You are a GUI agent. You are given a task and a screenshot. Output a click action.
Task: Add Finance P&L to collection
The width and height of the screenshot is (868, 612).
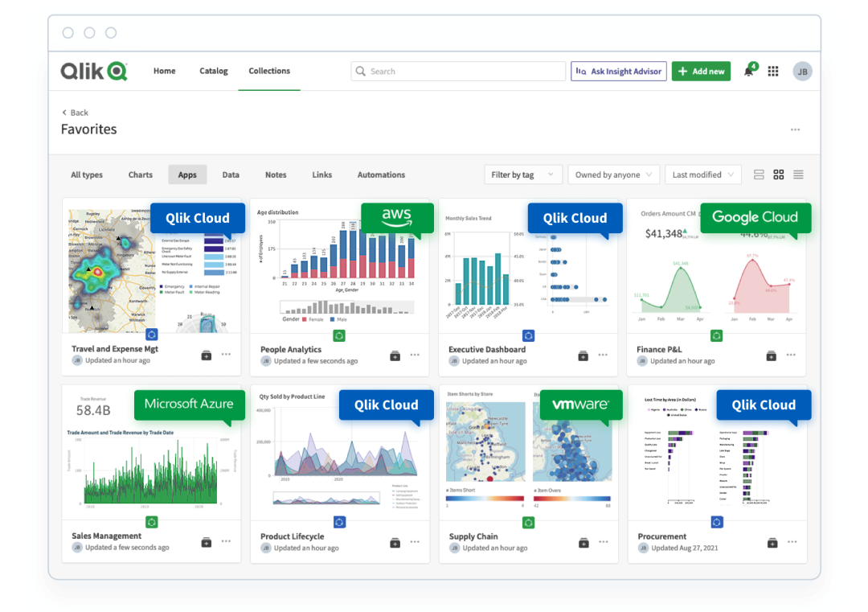click(771, 355)
